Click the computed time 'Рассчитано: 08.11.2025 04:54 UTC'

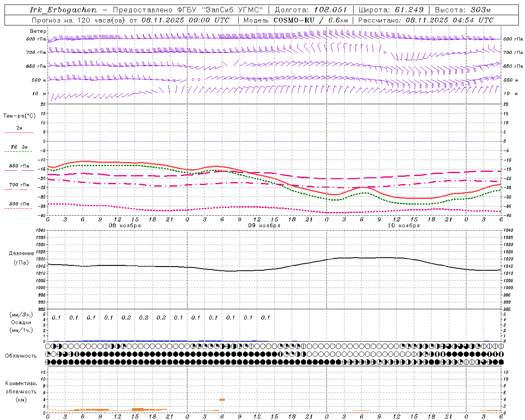[x=426, y=20]
